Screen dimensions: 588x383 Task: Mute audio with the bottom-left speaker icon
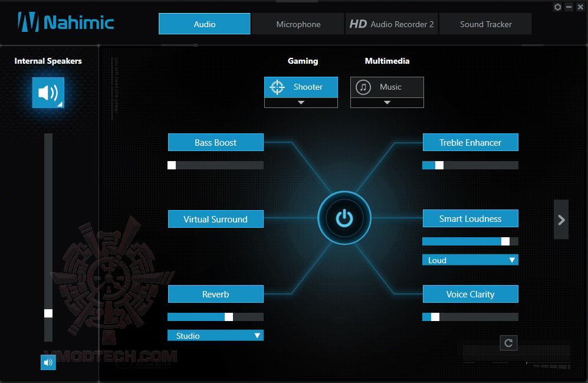point(48,362)
